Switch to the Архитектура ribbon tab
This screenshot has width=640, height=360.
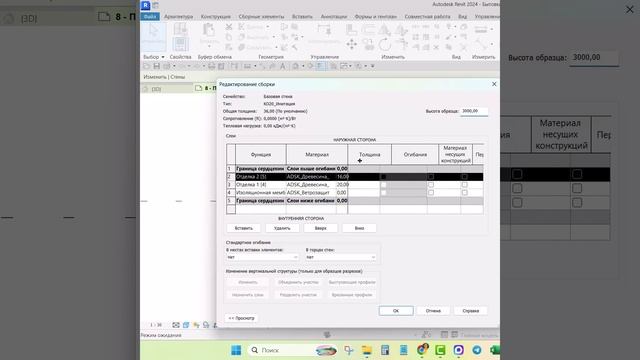point(178,17)
